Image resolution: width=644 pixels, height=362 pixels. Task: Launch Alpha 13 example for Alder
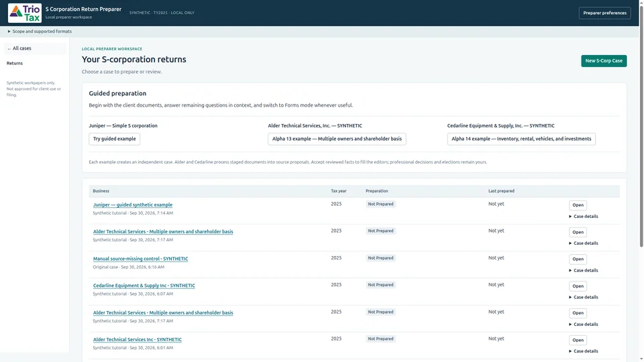[337, 139]
